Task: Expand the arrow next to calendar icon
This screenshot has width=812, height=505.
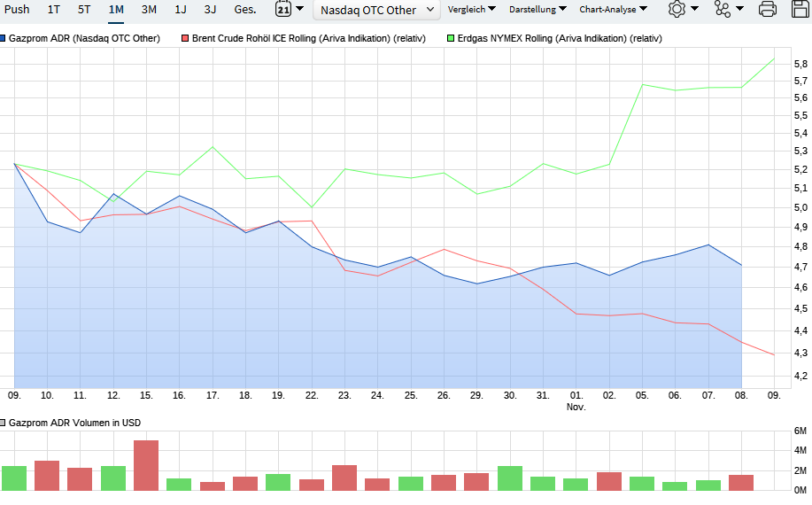Action: (x=299, y=8)
